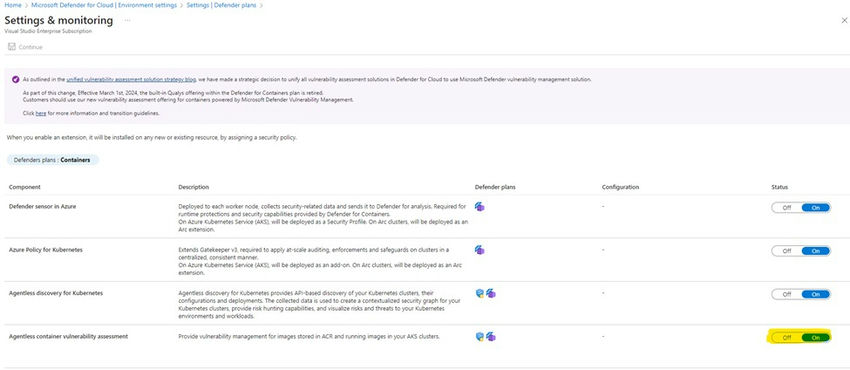Select the 'Azure Policy for Kubernetes' component name
Viewport: 850px width, 370px height.
[46, 250]
